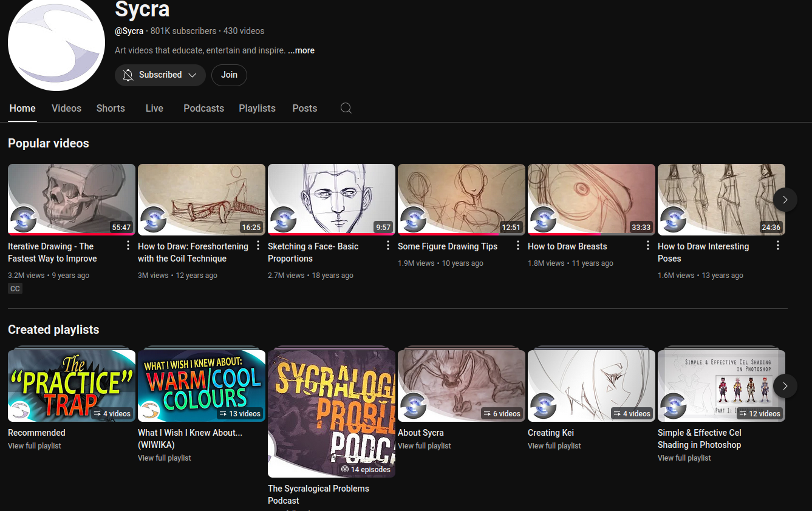Open the Posts tab
Image resolution: width=812 pixels, height=511 pixels.
[x=305, y=108]
